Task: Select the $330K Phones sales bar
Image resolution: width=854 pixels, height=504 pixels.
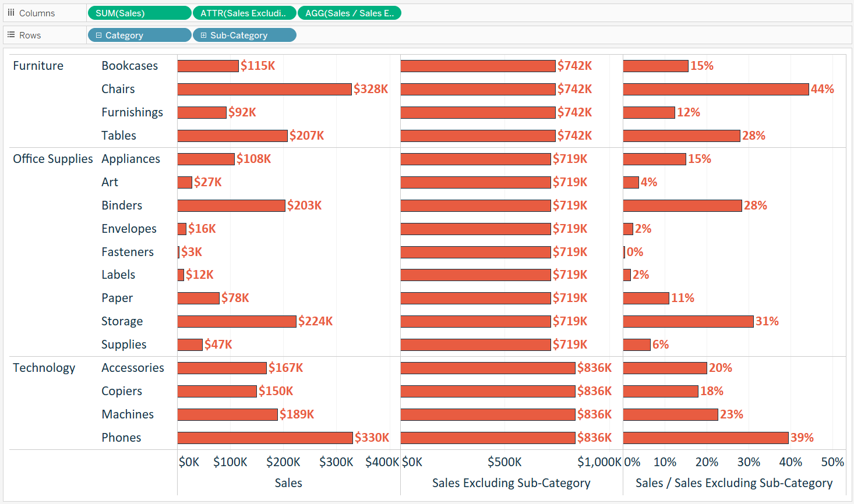Action: click(x=262, y=437)
